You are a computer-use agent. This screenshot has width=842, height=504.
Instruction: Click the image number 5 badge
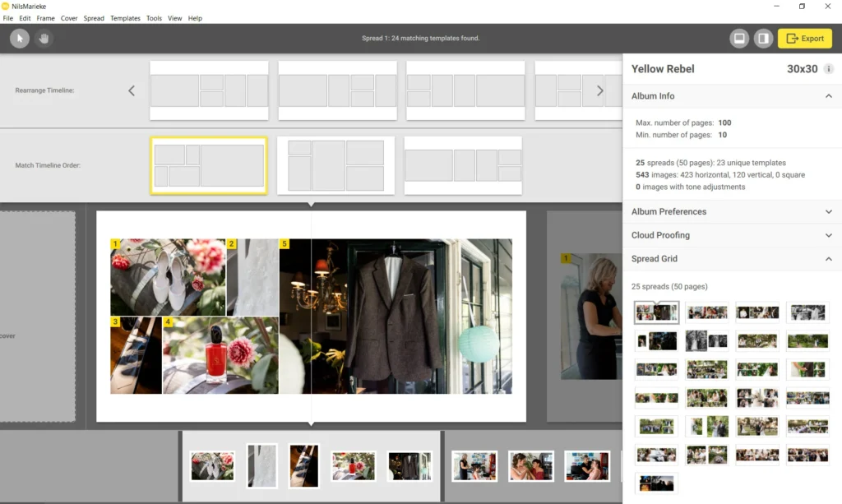tap(285, 244)
